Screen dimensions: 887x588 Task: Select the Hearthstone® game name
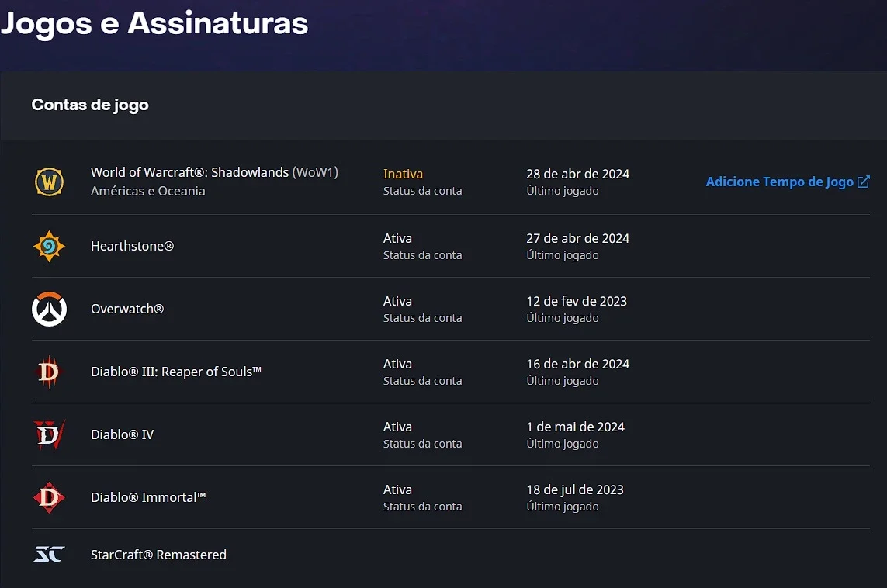[x=132, y=246]
